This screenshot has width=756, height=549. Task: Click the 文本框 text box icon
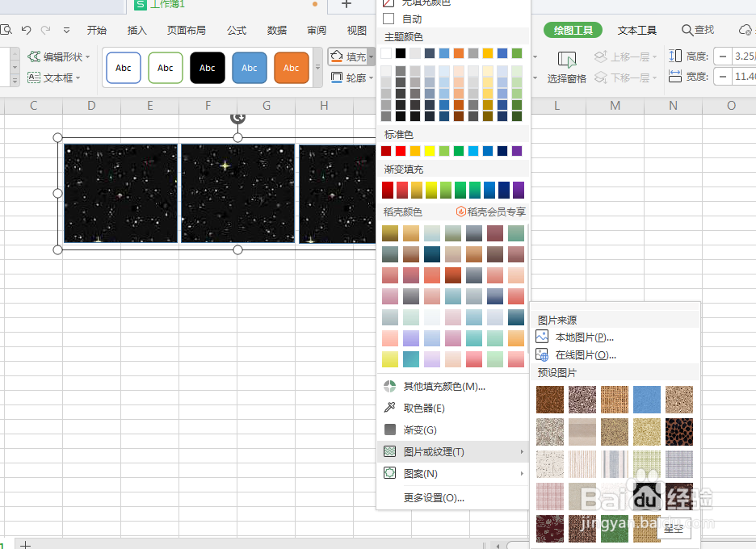tap(34, 78)
